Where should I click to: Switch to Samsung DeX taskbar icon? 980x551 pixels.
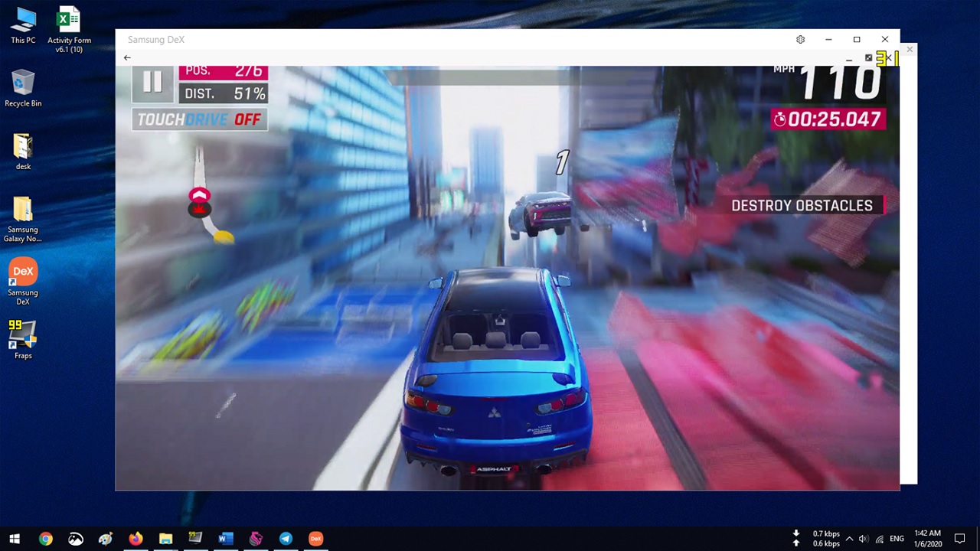(315, 539)
